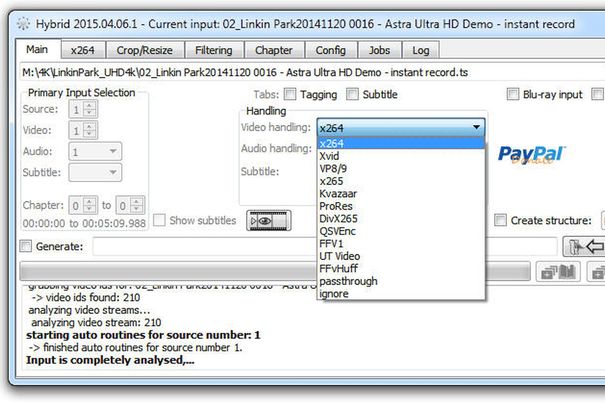Open the Audio selection dropdown
The height and width of the screenshot is (403, 605).
click(x=112, y=152)
